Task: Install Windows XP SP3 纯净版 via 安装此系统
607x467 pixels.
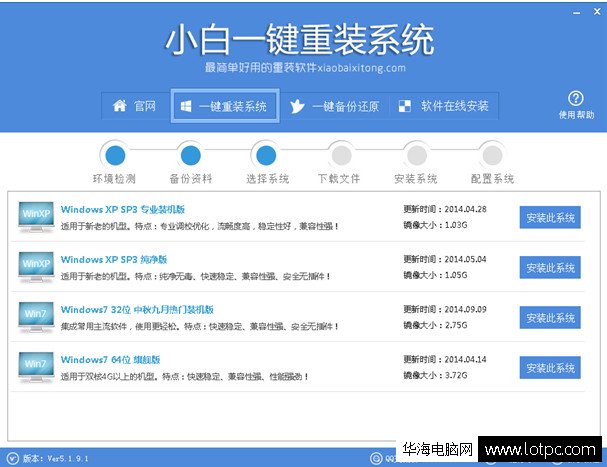Action: coord(550,268)
